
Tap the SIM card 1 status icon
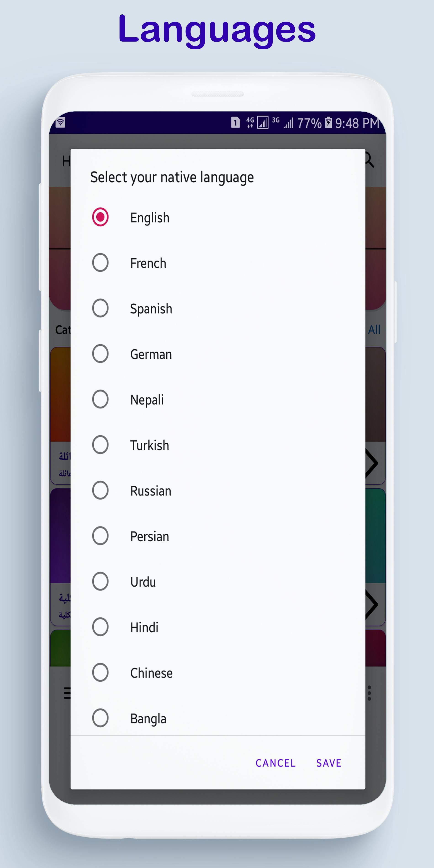(x=236, y=123)
